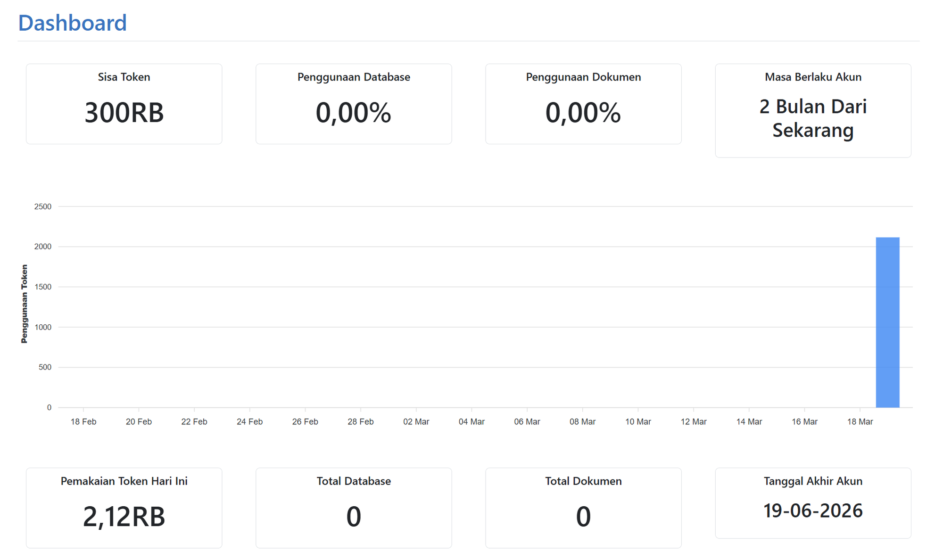
Task: Click the 02 Mar axis label
Action: click(x=416, y=421)
